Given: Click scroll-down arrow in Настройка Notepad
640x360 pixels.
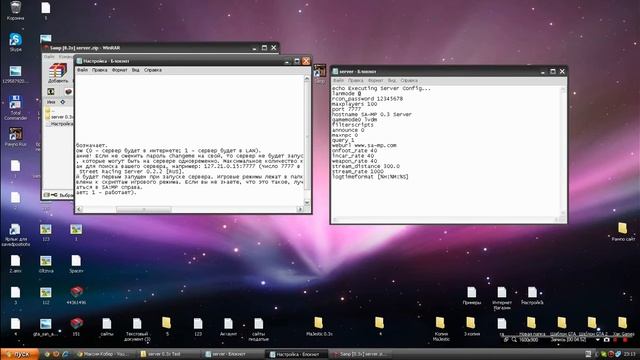Looking at the screenshot, I should click(307, 202).
